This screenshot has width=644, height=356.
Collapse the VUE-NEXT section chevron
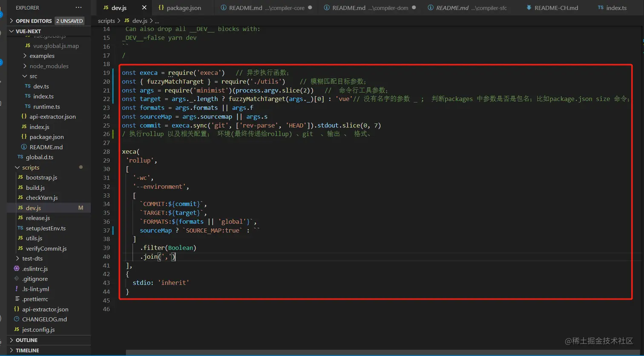point(11,31)
